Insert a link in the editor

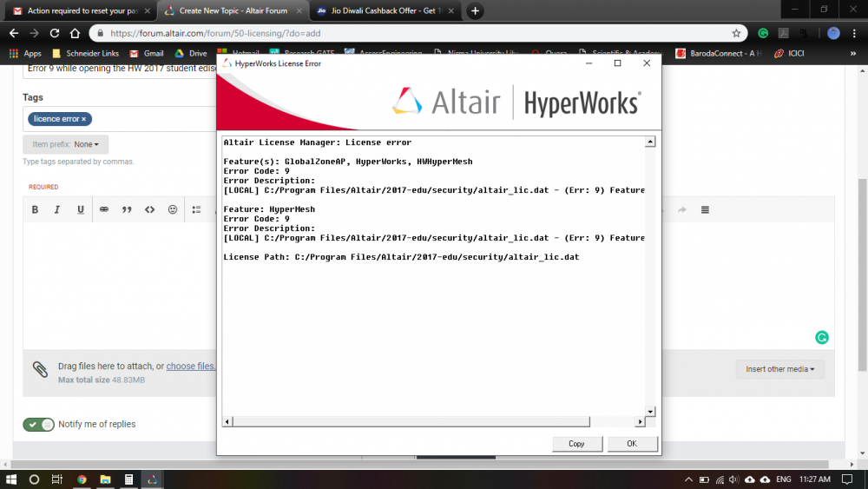103,210
